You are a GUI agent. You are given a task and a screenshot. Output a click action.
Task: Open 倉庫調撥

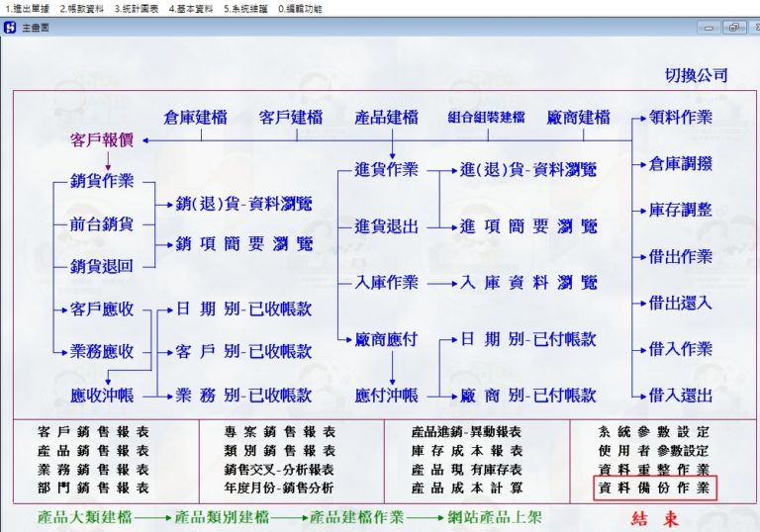(681, 164)
